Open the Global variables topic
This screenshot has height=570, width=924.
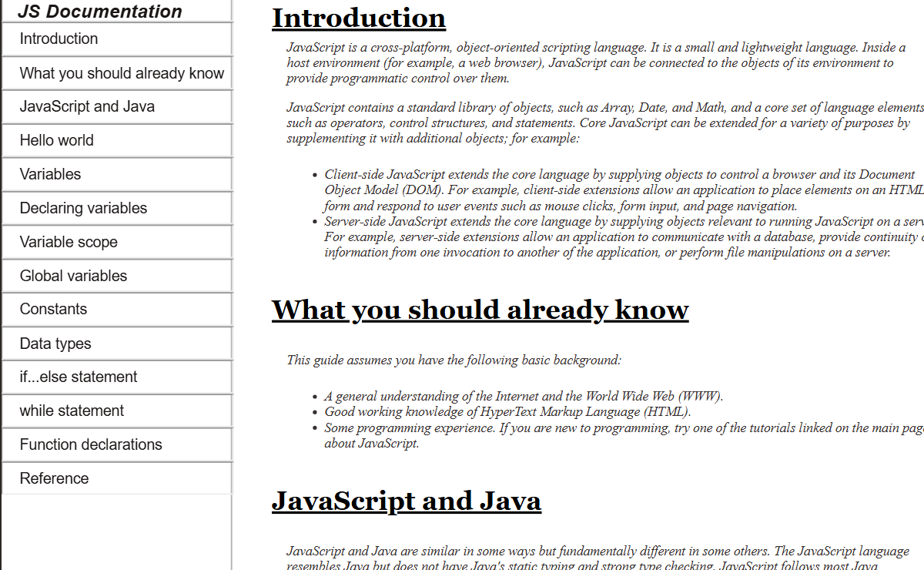click(74, 275)
